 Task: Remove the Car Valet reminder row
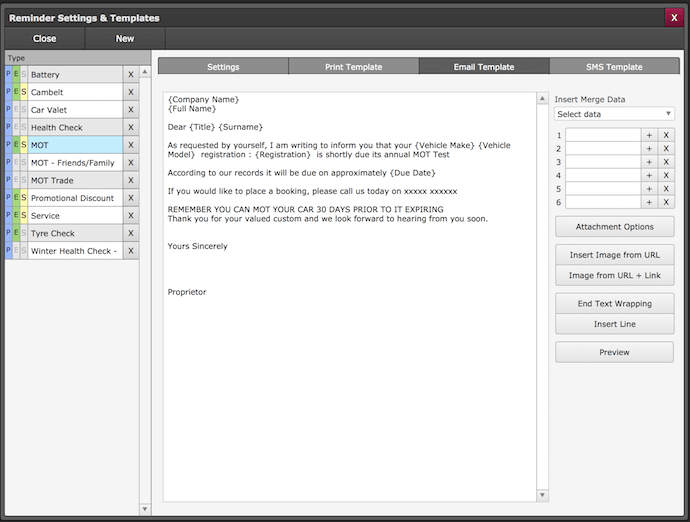(x=130, y=110)
